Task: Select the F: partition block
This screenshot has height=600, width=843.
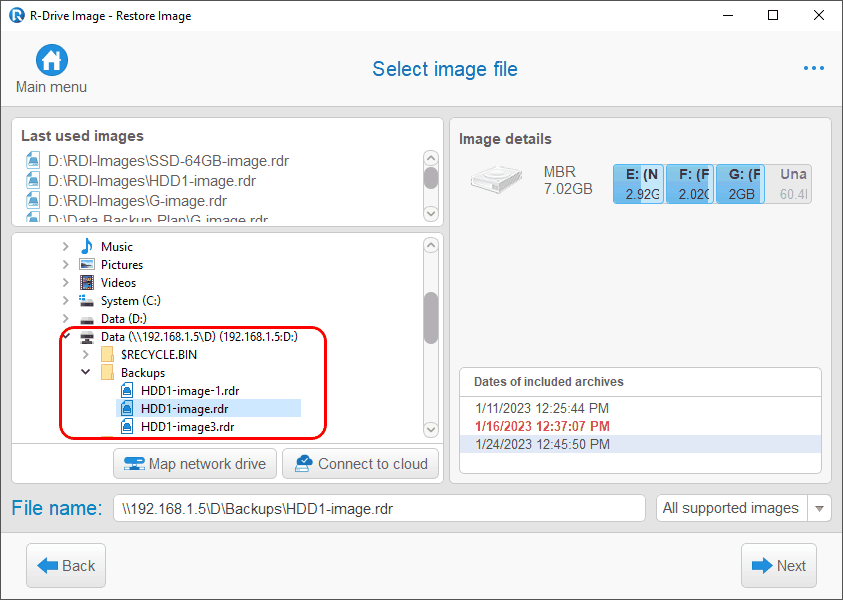Action: pyautogui.click(x=690, y=184)
